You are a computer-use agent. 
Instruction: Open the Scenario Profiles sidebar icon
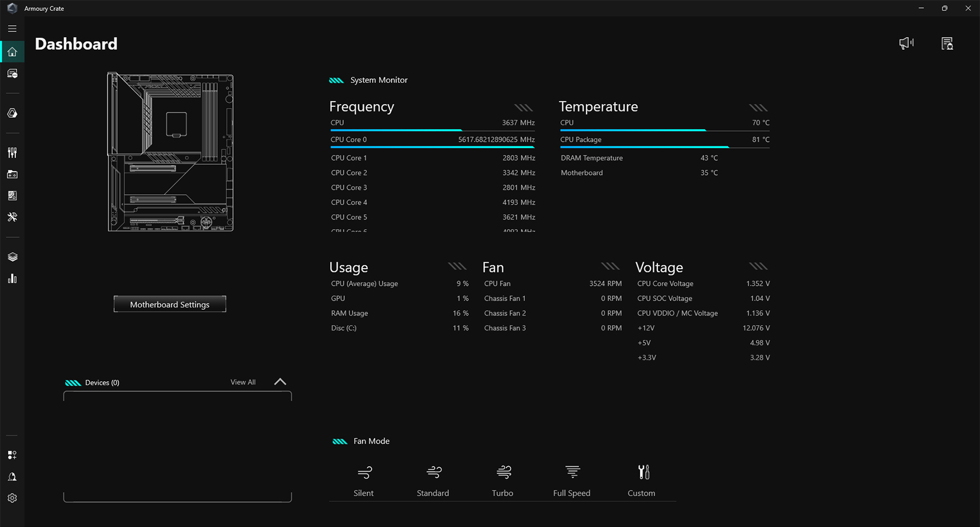click(x=12, y=195)
